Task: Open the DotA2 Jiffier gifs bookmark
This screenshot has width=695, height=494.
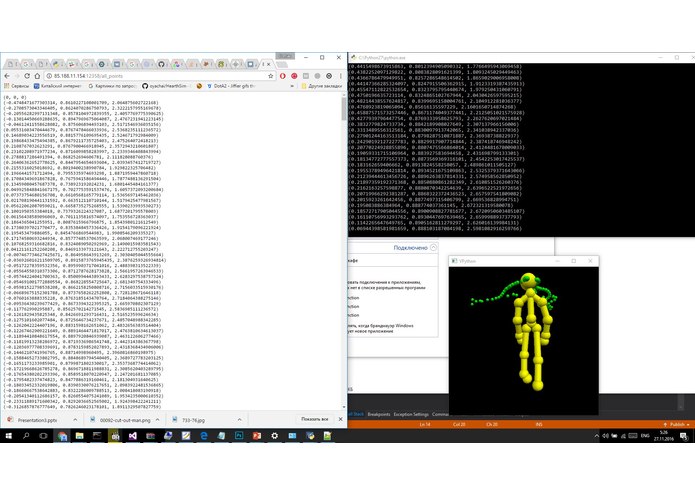Action: coord(231,86)
